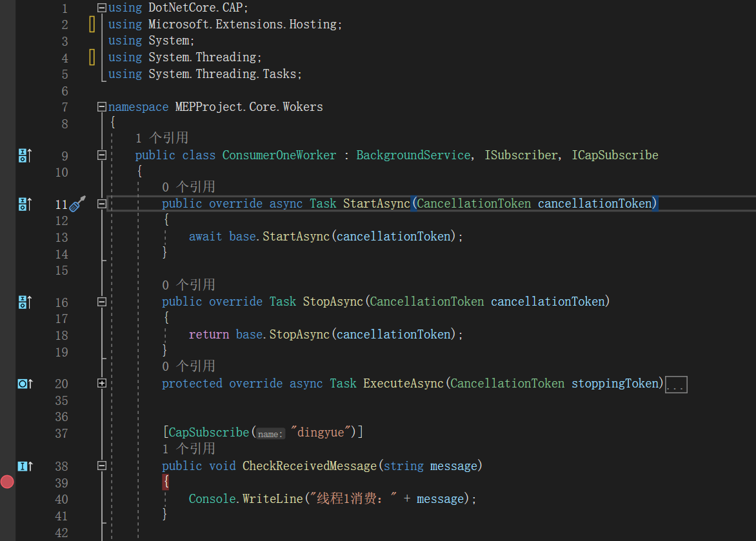Click the overridden-member icon beside ExecuteAsync
This screenshot has width=756, height=541.
[21, 383]
